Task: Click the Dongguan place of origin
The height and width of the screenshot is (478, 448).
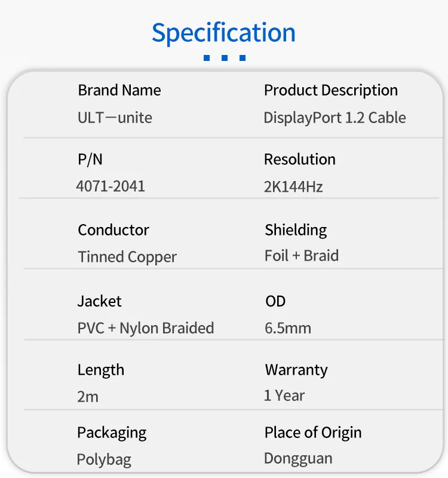Action: tap(298, 459)
